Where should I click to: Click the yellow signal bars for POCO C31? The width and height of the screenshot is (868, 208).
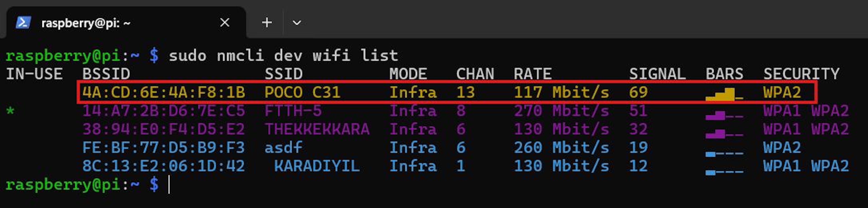tap(724, 94)
